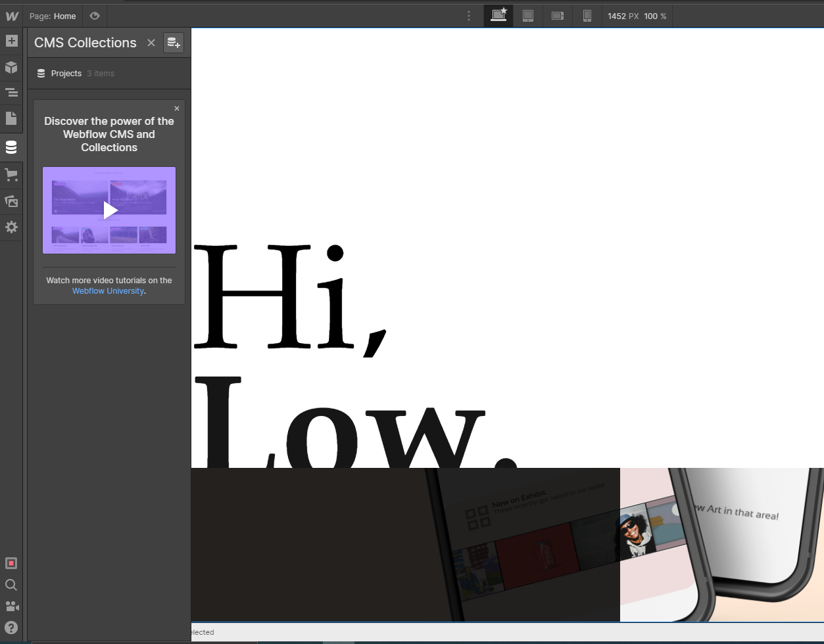Viewport: 824px width, 644px height.
Task: Open the Navigator panel
Action: (11, 93)
